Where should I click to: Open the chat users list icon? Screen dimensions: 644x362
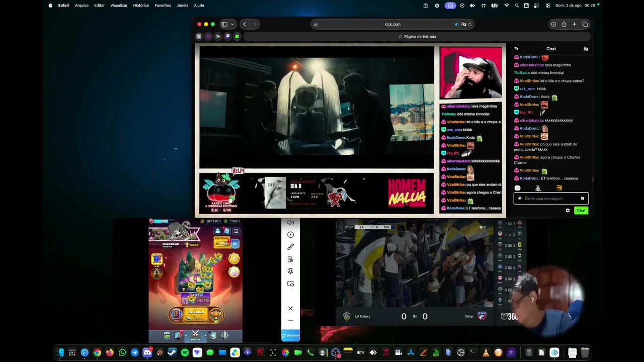point(586,49)
